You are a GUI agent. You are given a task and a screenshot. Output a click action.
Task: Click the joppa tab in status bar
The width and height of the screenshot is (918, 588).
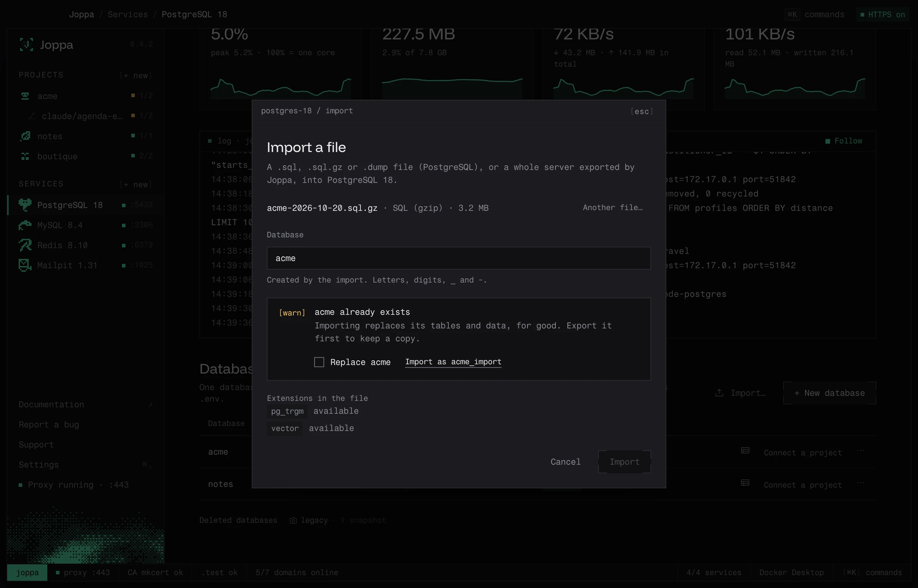(27, 572)
